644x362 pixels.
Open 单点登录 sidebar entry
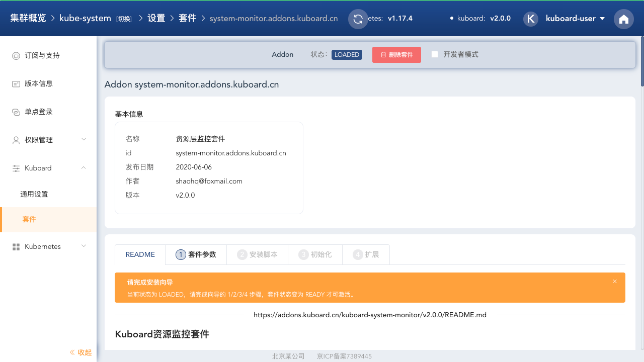39,112
